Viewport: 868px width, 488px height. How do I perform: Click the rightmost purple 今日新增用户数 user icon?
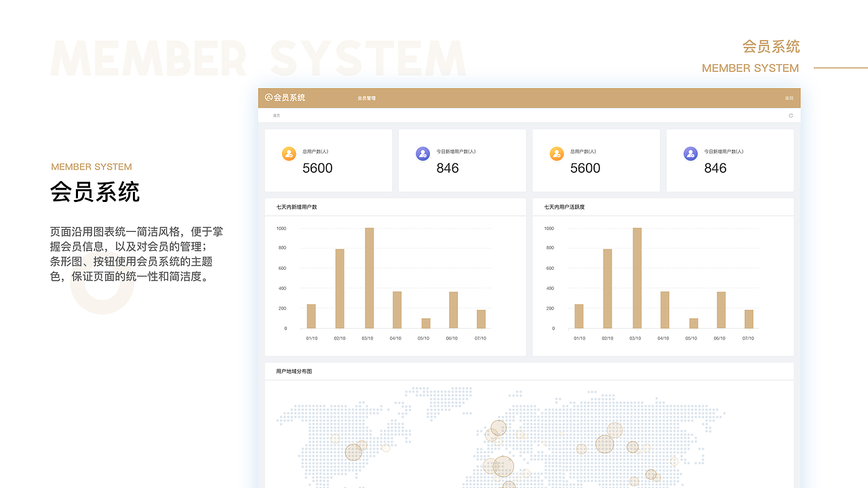690,154
